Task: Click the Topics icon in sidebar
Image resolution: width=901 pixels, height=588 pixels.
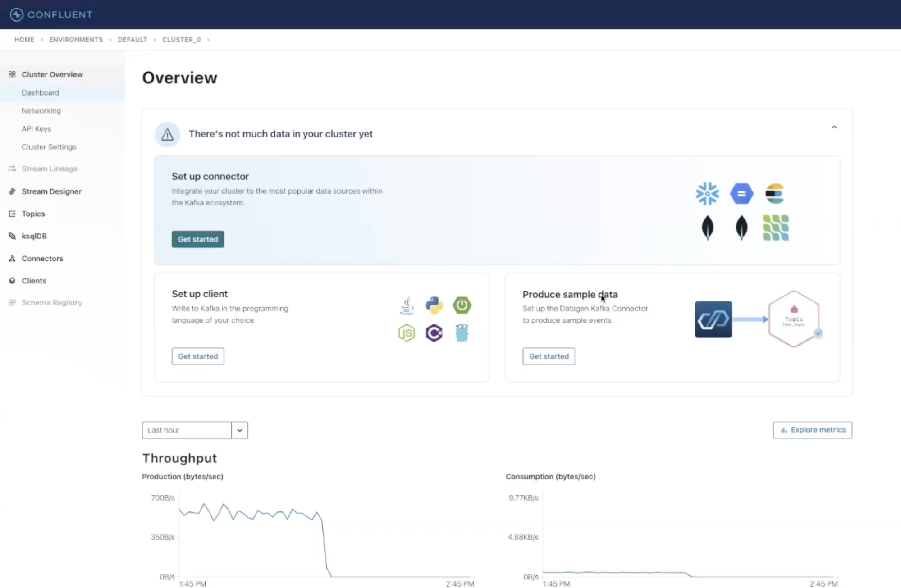Action: [x=12, y=214]
